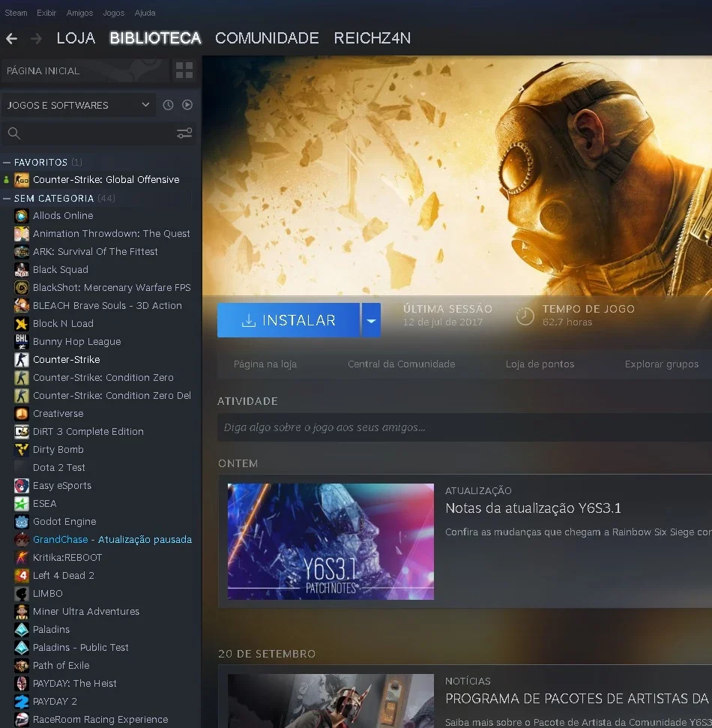Click the Paladins game icon
Viewport: 712px width, 728px height.
[x=21, y=630]
